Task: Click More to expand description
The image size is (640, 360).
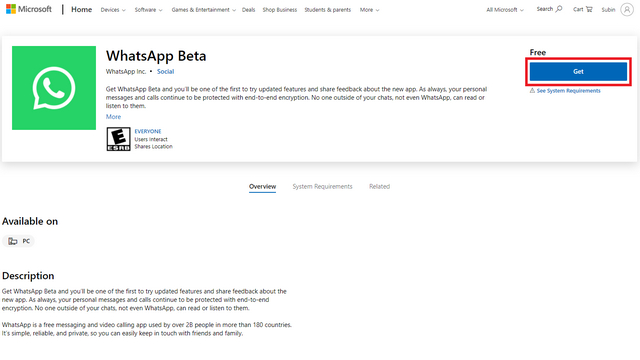Action: [113, 117]
